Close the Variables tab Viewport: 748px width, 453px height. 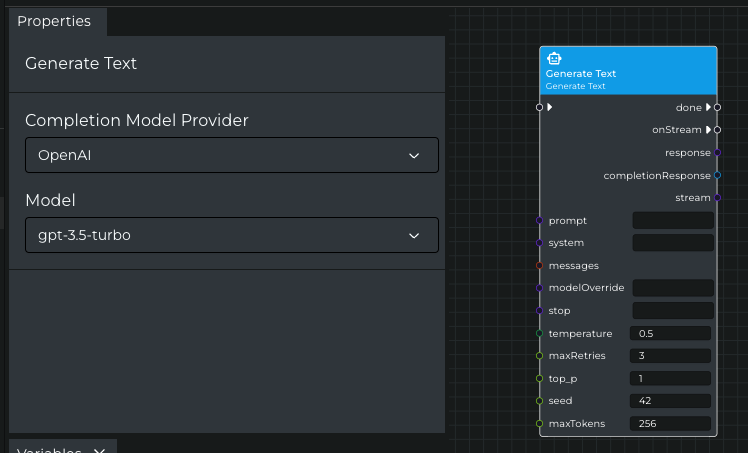pos(99,451)
